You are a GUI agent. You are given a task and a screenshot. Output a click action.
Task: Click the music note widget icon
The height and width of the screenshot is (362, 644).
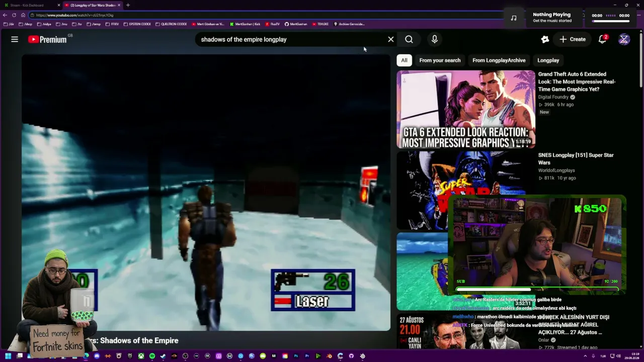pyautogui.click(x=513, y=18)
